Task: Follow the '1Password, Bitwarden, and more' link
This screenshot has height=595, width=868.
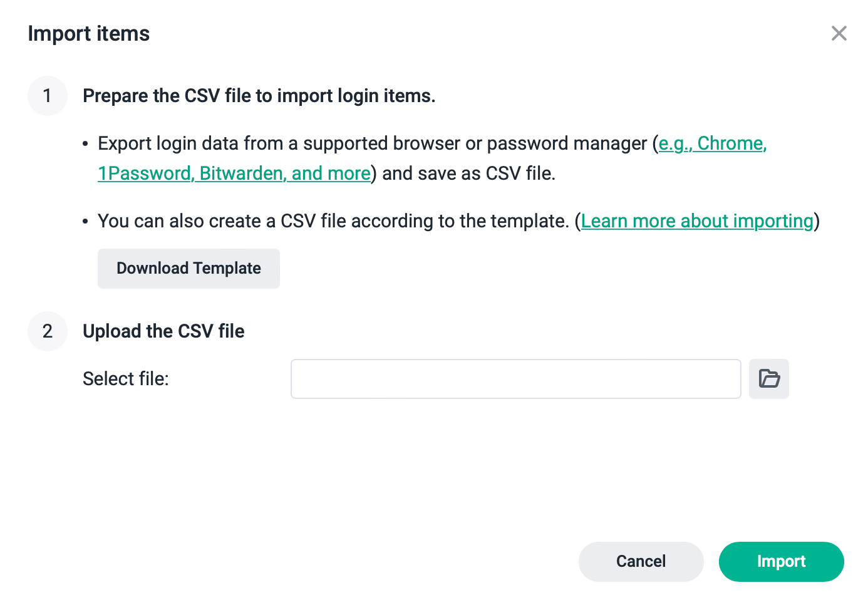Action: pos(234,173)
